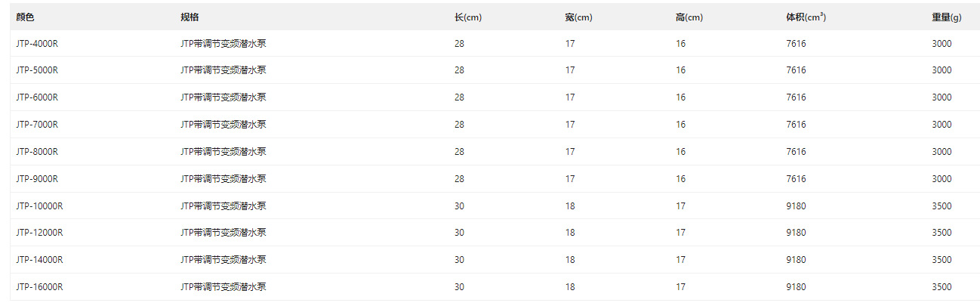Select the JTP-8000R model cell
The height and width of the screenshot is (306, 980).
37,152
